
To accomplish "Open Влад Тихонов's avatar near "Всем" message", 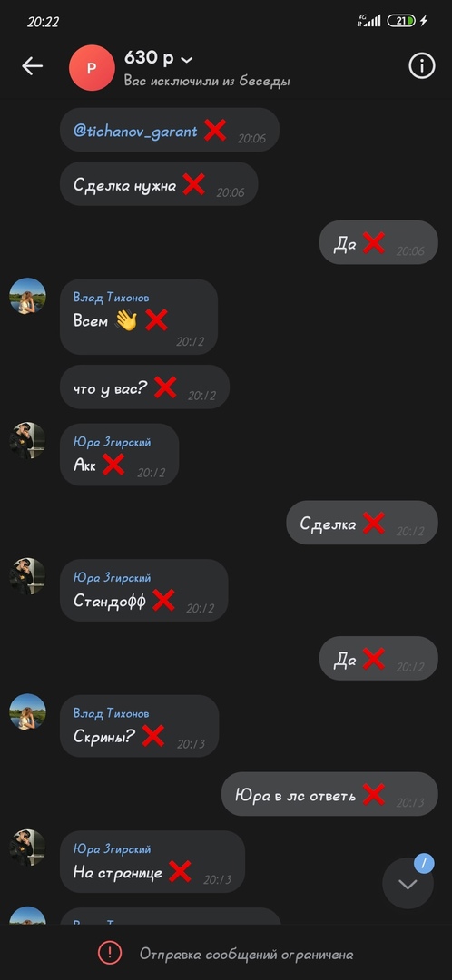I will click(x=27, y=296).
